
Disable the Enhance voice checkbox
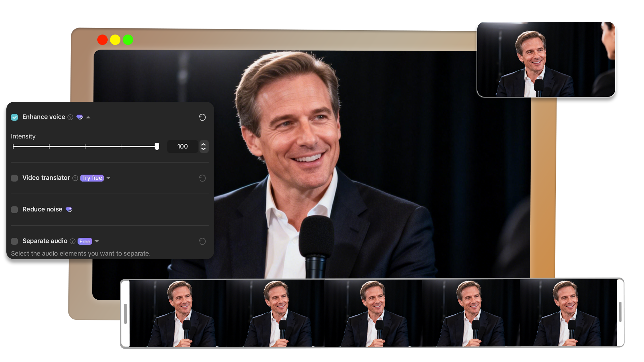[x=14, y=117]
